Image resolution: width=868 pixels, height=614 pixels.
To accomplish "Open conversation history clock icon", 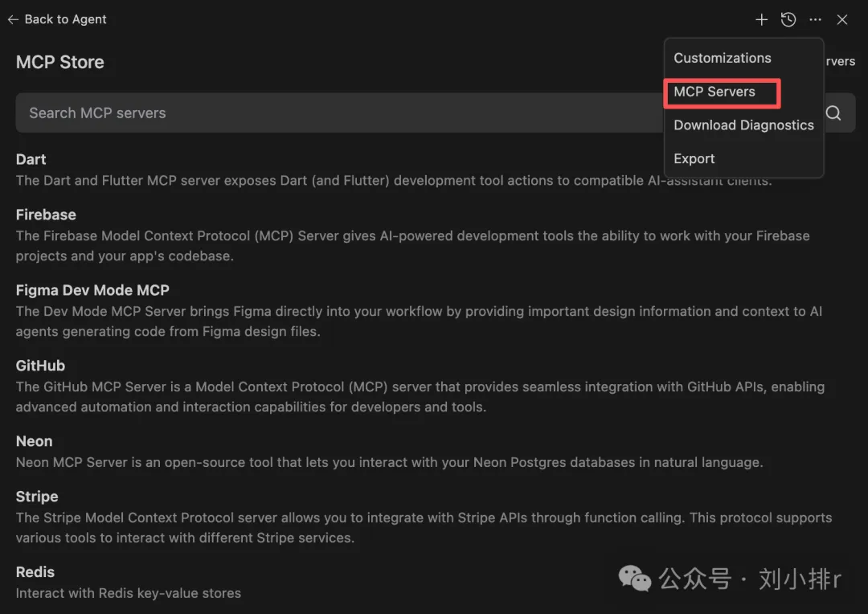I will click(788, 20).
